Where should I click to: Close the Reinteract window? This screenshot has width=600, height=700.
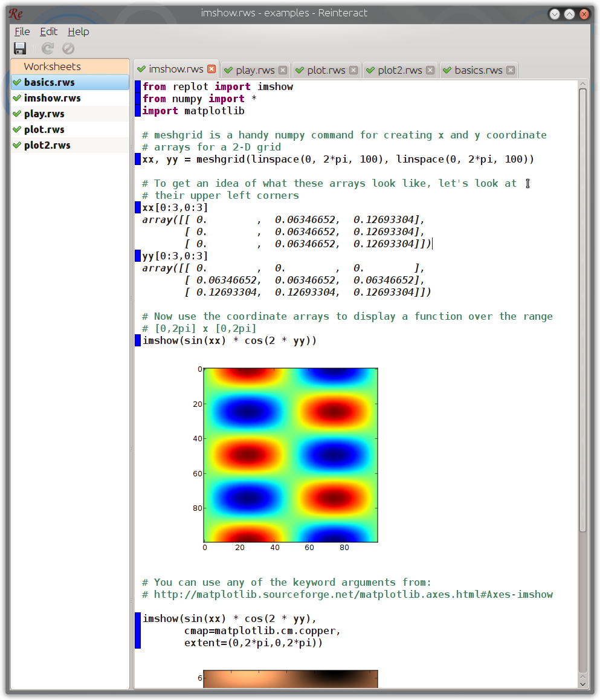click(x=584, y=15)
